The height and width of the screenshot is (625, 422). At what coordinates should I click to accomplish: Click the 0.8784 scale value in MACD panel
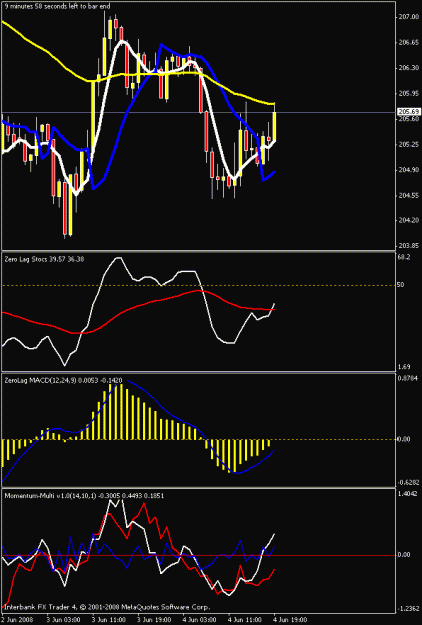coord(408,378)
